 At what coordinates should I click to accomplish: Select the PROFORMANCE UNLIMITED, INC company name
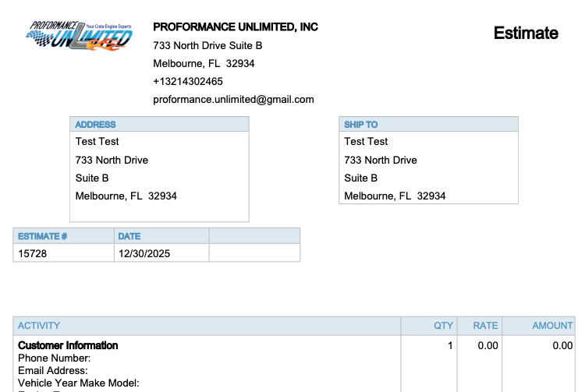pos(236,27)
